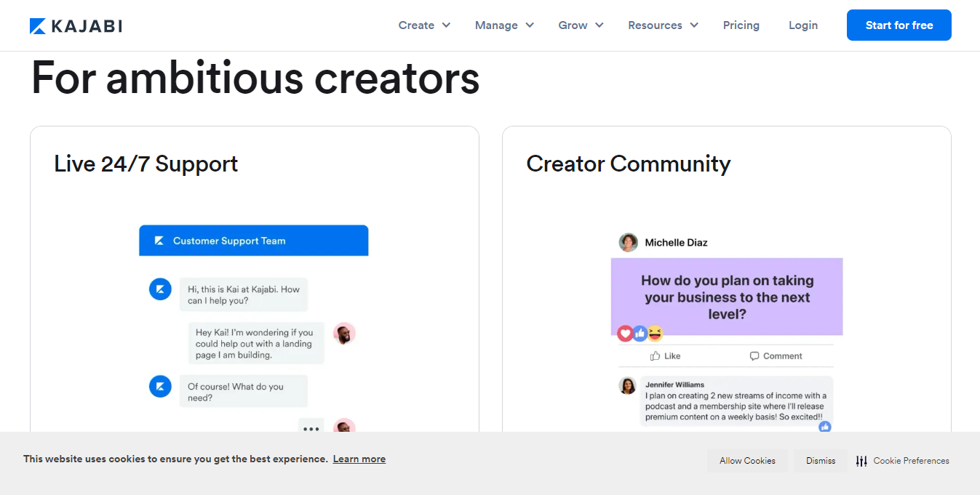980x495 pixels.
Task: Go to the Pricing page
Action: [741, 25]
